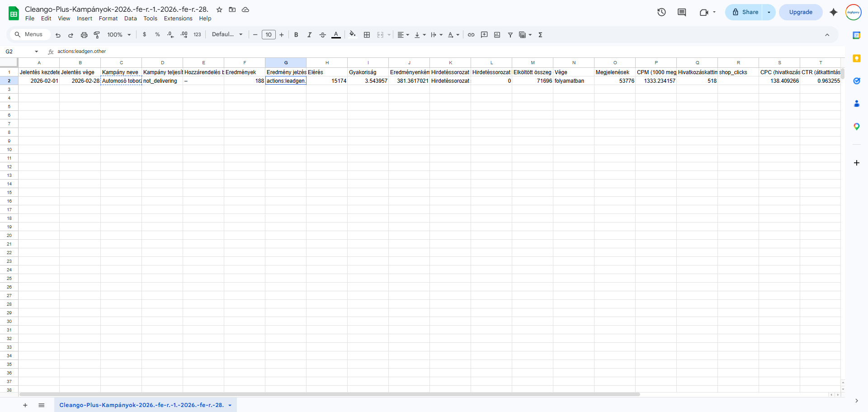Open the Format menu
Image resolution: width=868 pixels, height=412 pixels.
point(108,19)
